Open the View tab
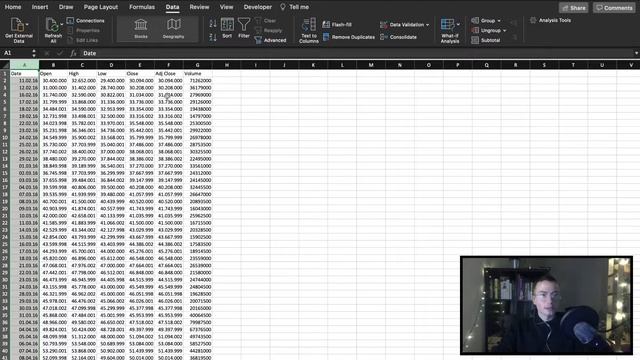Image resolution: width=640 pixels, height=360 pixels. pyautogui.click(x=226, y=7)
